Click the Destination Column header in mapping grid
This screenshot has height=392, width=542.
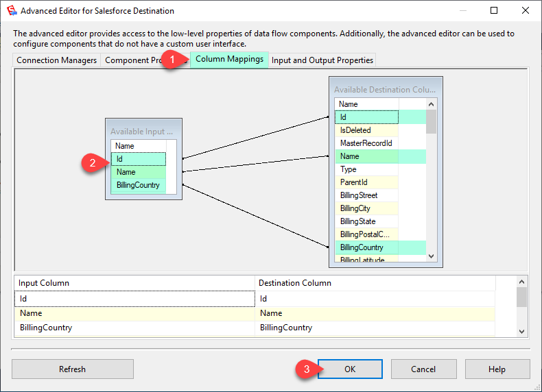click(375, 283)
